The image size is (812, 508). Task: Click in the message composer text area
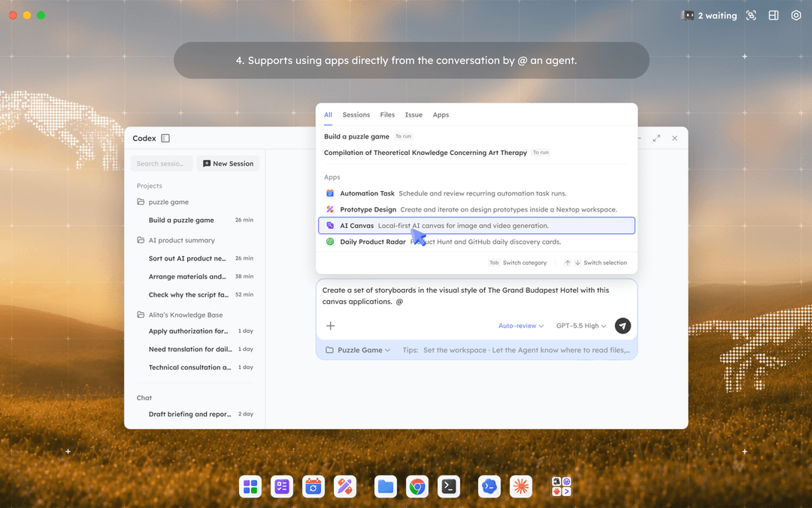(477, 296)
